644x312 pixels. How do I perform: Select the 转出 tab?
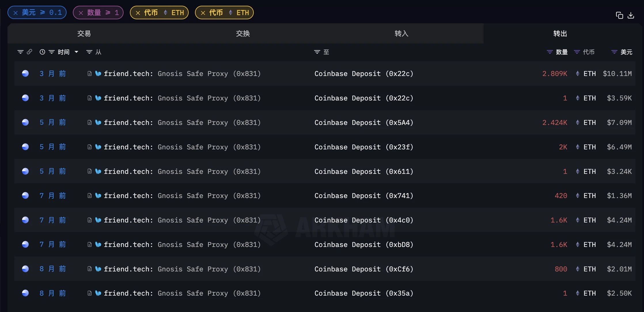coord(560,34)
